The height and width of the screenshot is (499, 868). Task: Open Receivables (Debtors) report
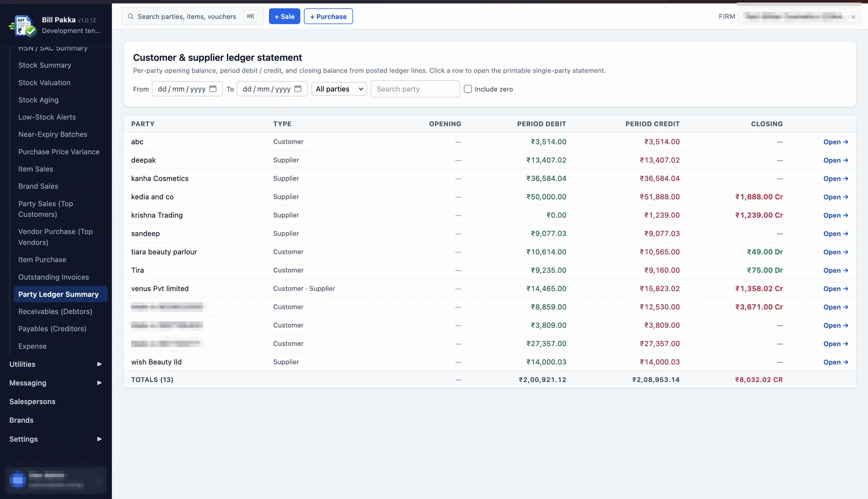pyautogui.click(x=55, y=311)
